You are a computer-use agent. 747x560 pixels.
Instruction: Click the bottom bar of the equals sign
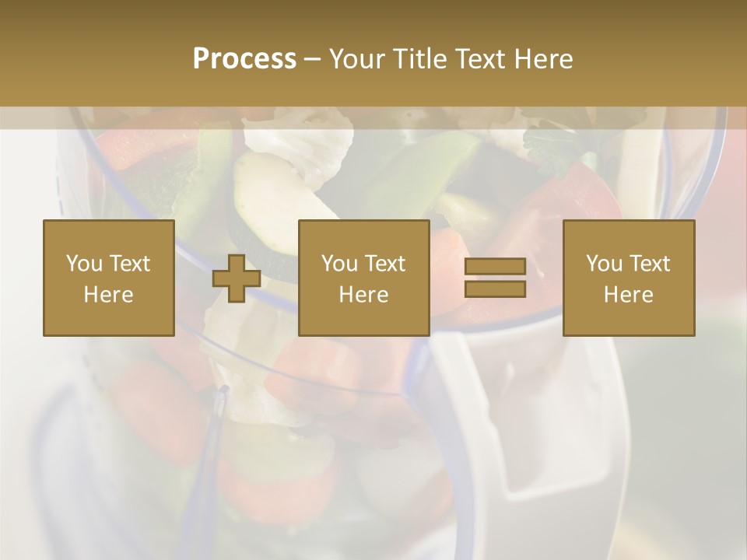click(495, 289)
